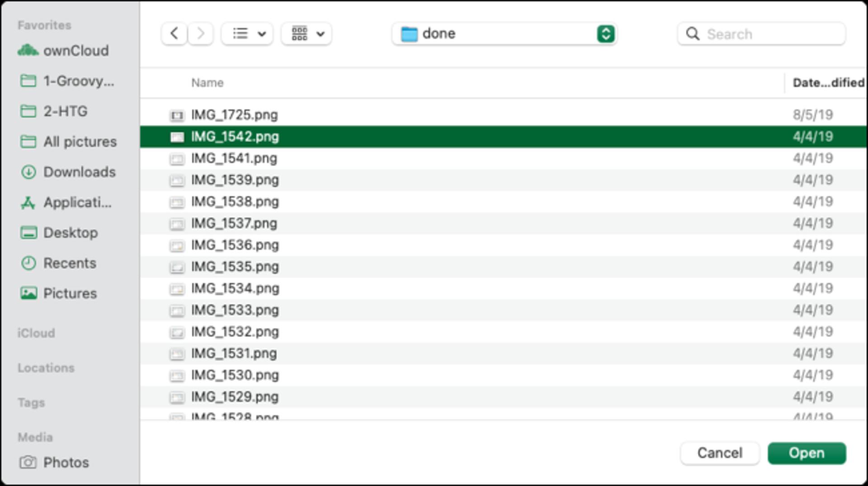868x486 pixels.
Task: Expand the 'done' folder location popup
Action: [505, 33]
